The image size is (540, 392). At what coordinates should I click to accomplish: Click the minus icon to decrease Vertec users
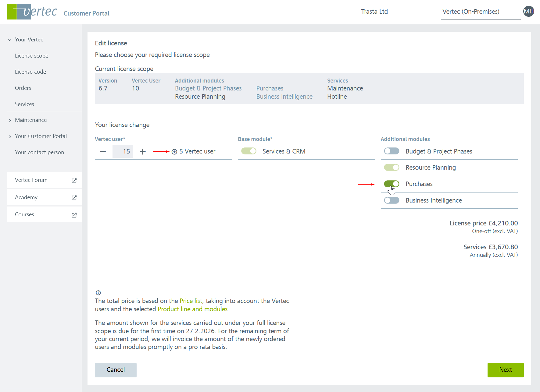(x=103, y=152)
